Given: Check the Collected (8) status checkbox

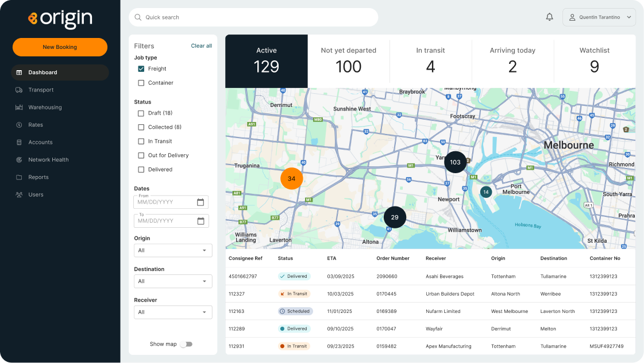Looking at the screenshot, I should (141, 128).
